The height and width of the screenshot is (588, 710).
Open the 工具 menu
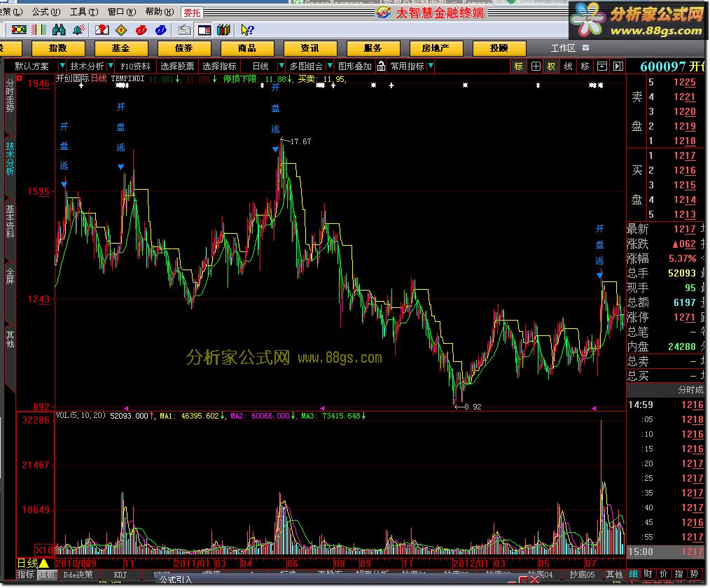84,12
